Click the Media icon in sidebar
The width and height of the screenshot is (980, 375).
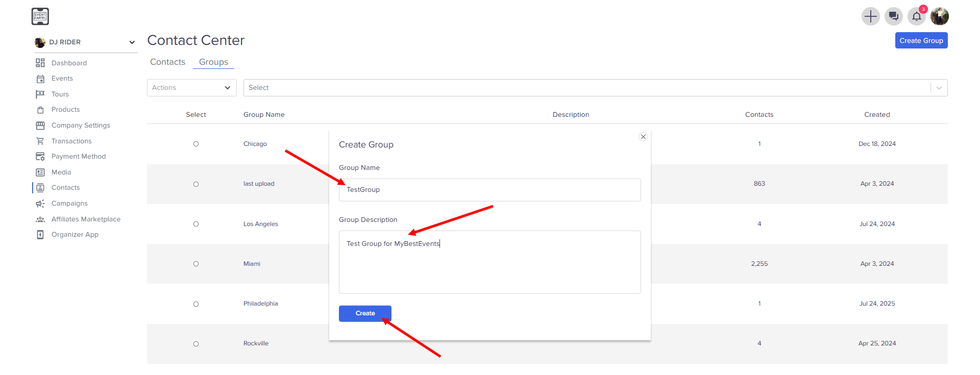pyautogui.click(x=40, y=172)
